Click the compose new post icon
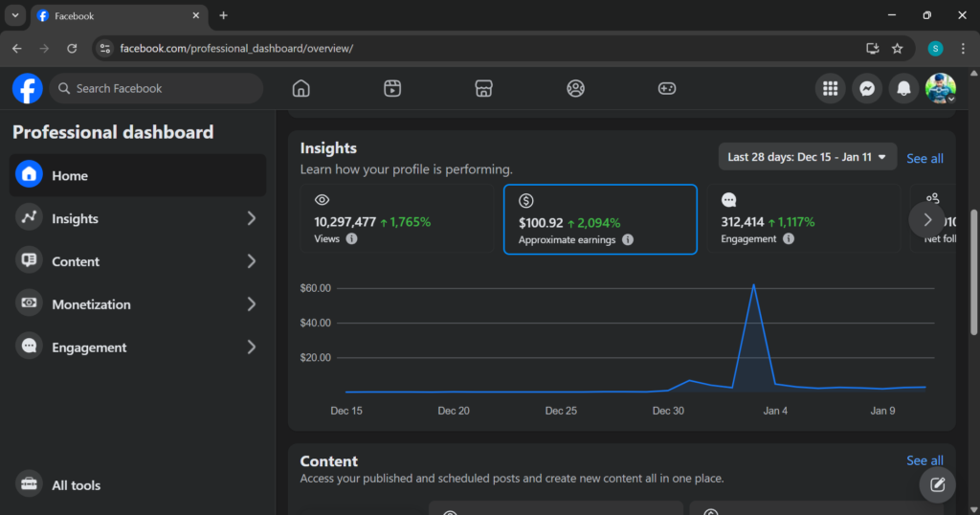The image size is (980, 515). (x=937, y=484)
